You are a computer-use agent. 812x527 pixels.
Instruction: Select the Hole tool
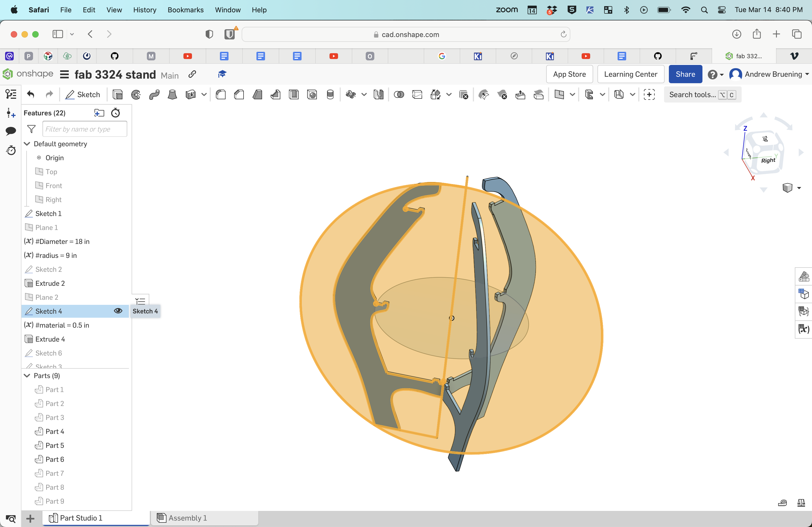click(312, 94)
